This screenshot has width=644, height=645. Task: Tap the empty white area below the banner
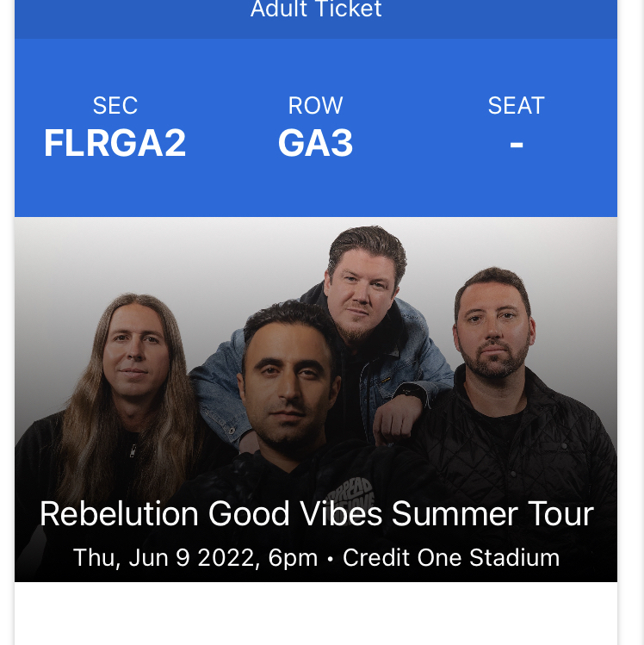tap(316, 613)
